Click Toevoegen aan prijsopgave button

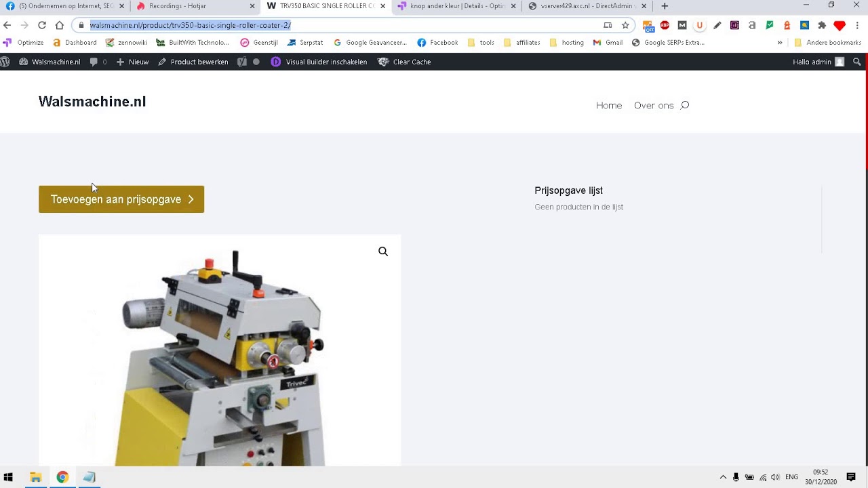(121, 199)
